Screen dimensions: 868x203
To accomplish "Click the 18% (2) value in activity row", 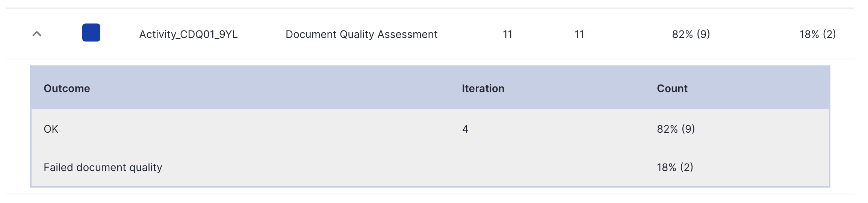I will click(818, 34).
